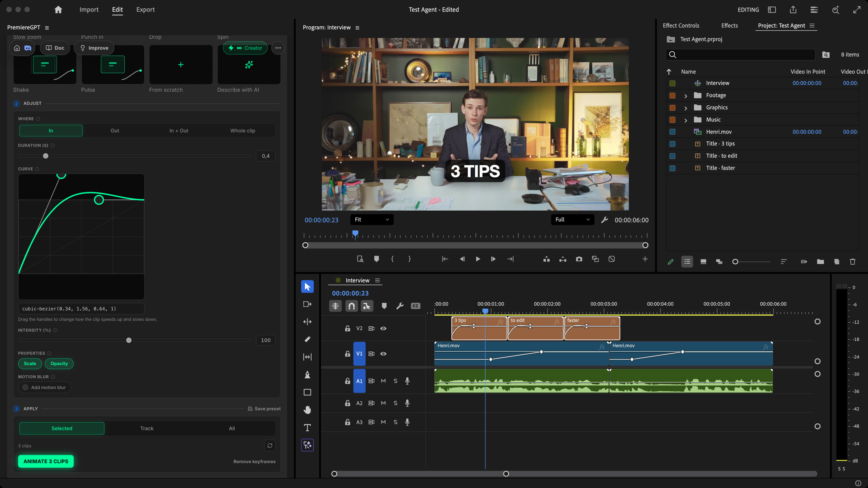868x488 pixels.
Task: Open the Effects tab
Action: pos(729,26)
